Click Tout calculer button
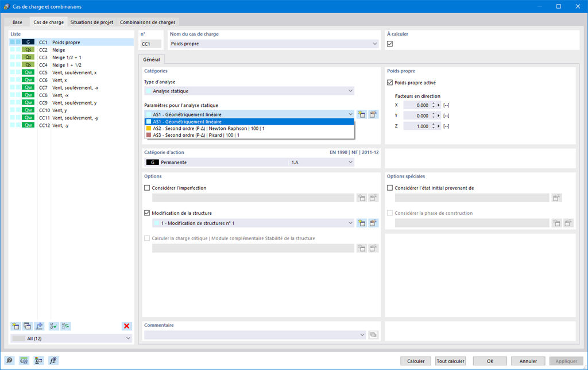 (450, 361)
